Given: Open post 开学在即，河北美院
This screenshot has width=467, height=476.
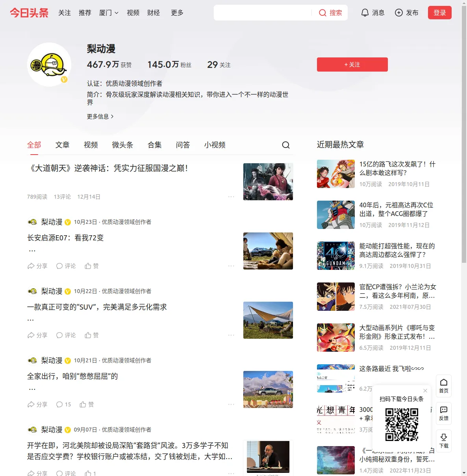Looking at the screenshot, I should click(130, 451).
